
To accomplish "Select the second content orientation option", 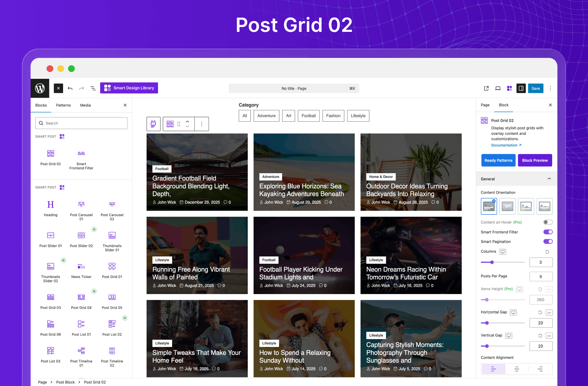I will click(x=507, y=206).
